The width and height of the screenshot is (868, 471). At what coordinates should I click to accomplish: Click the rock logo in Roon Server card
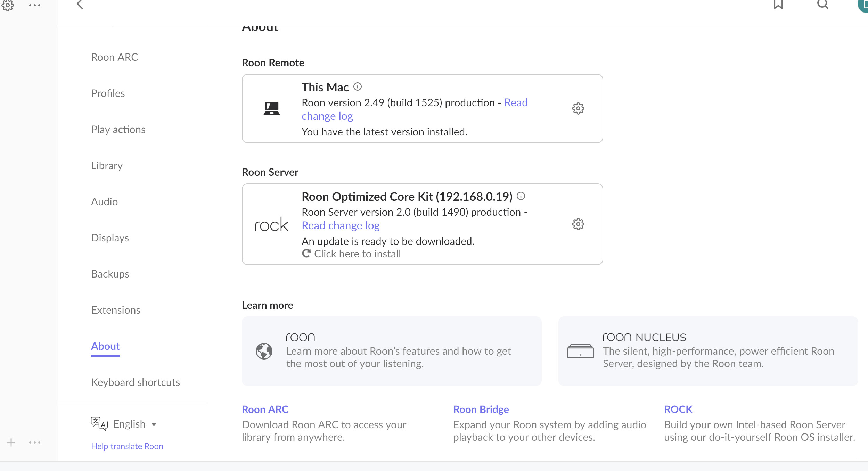[271, 225]
